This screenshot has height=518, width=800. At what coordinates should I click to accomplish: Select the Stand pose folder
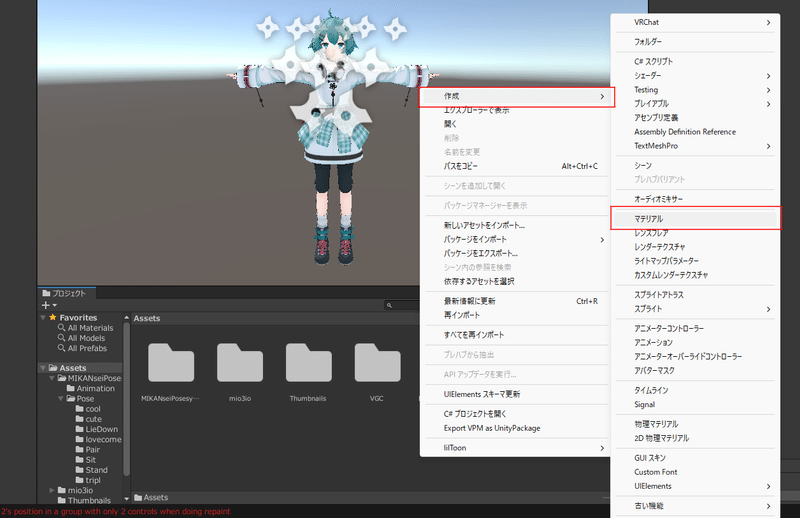92,470
